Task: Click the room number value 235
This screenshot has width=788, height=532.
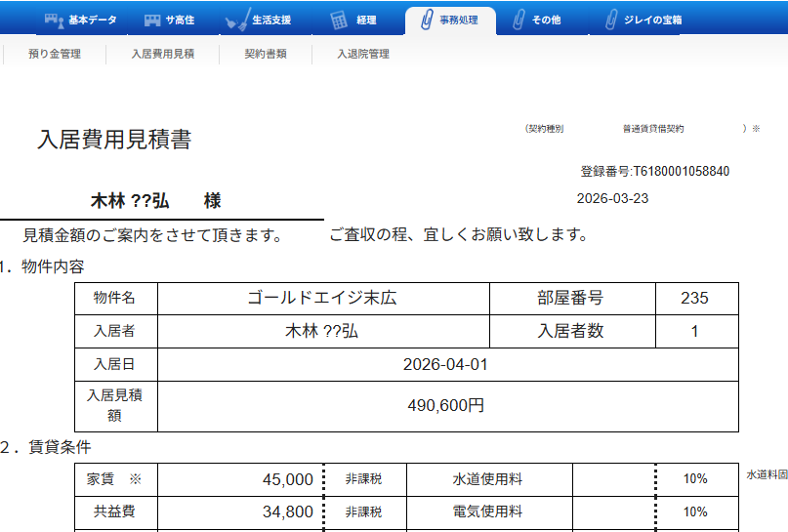Action: [695, 299]
